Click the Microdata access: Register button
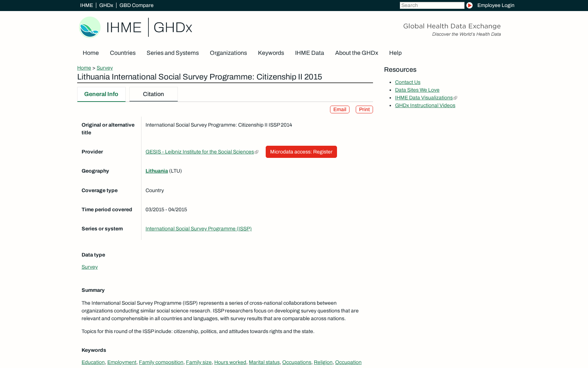Screen dimensions: 588x368 click(x=301, y=152)
